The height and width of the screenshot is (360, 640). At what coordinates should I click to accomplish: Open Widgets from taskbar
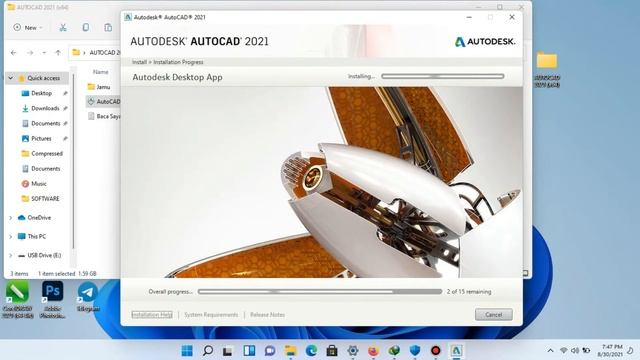[x=249, y=351]
